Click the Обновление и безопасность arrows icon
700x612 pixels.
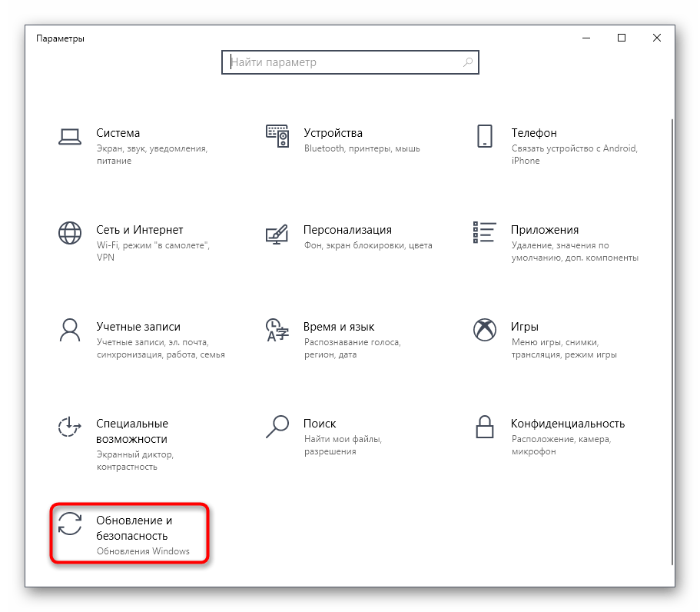(70, 524)
